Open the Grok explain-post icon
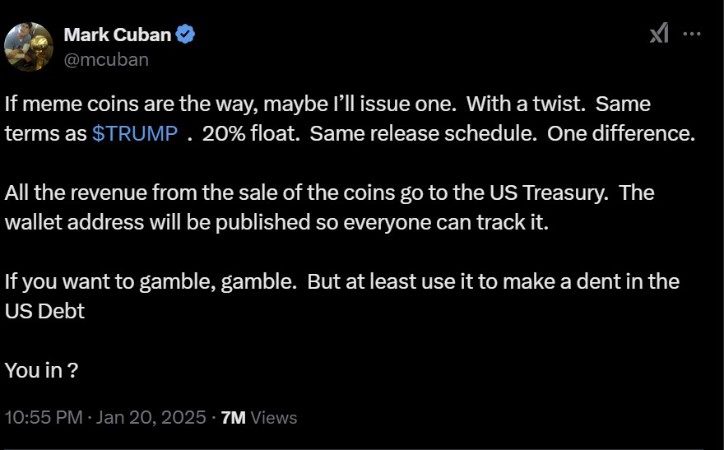Image resolution: width=724 pixels, height=450 pixels. pyautogui.click(x=659, y=34)
